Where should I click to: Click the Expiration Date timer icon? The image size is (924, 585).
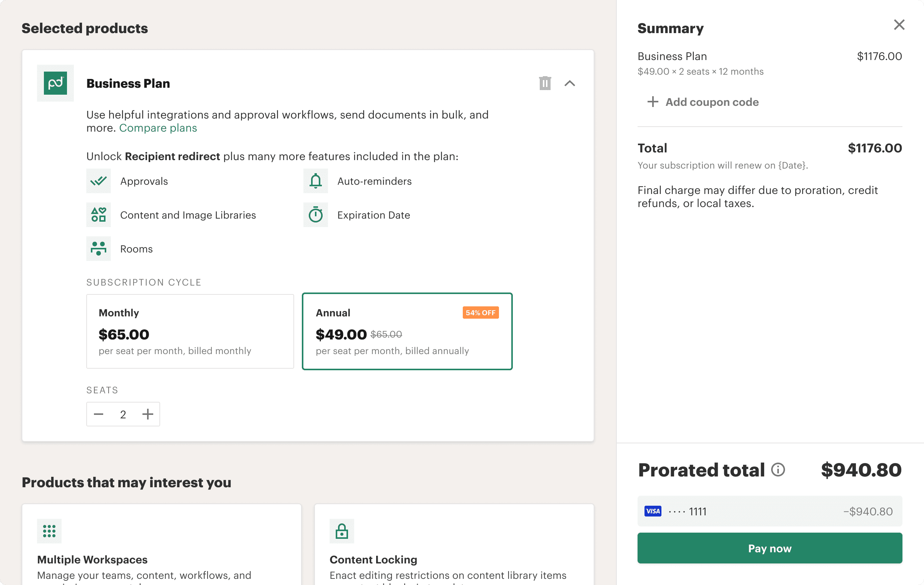point(316,215)
